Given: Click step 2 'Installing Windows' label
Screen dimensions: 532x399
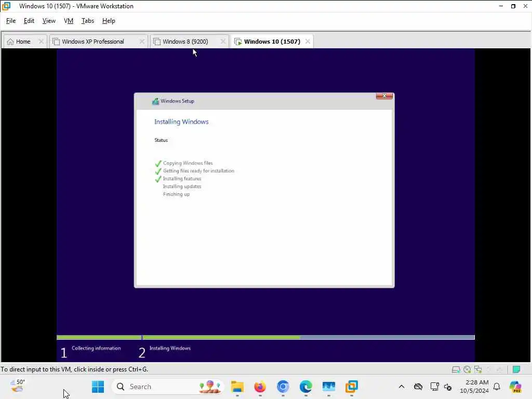Looking at the screenshot, I should pos(170,348).
